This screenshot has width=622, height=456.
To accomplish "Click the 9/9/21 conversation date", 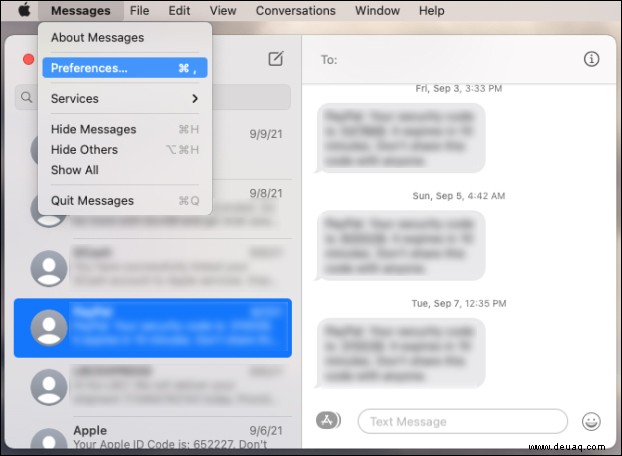I will [266, 134].
